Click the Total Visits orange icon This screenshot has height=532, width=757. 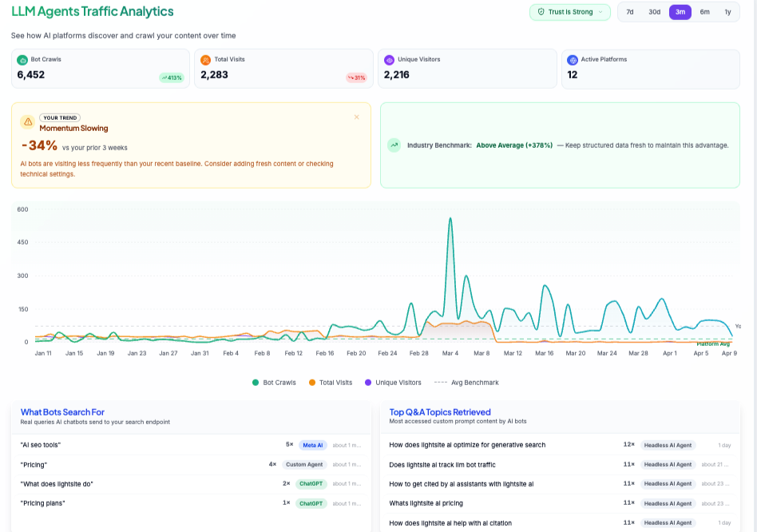(x=206, y=60)
